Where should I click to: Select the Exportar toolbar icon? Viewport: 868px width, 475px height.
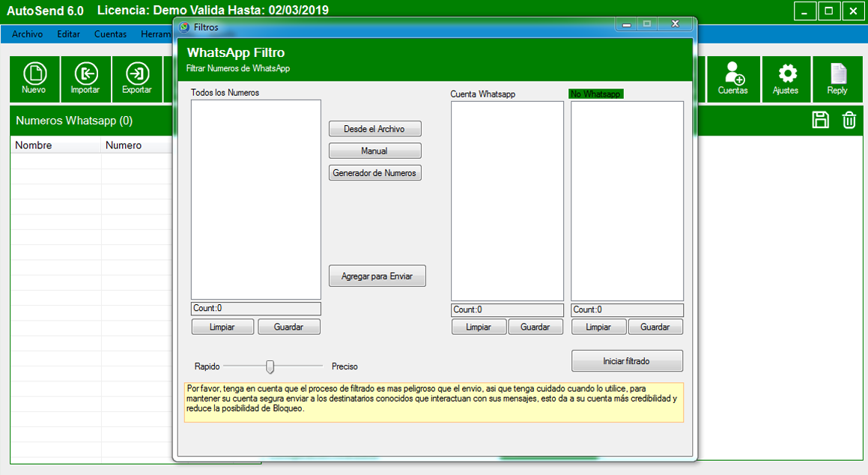pos(137,79)
